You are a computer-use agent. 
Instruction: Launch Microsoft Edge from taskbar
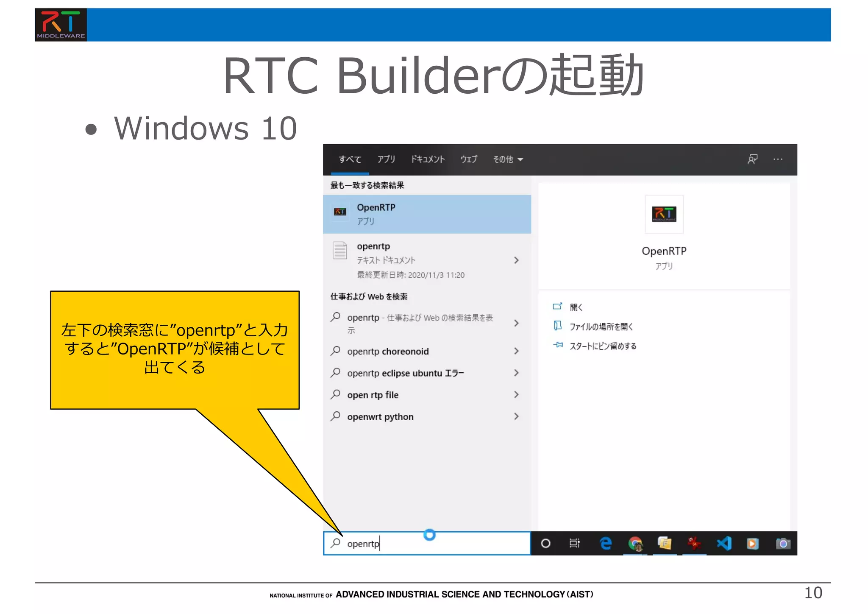(606, 544)
